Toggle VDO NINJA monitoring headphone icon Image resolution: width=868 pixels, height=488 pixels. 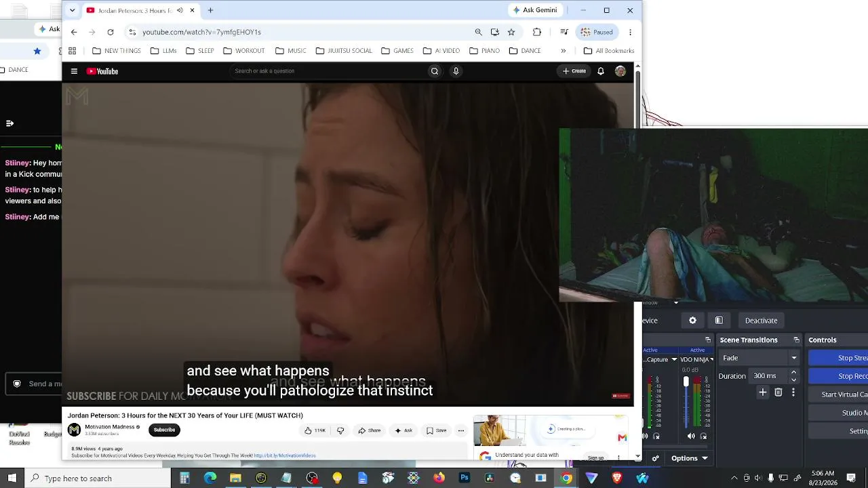pos(703,436)
